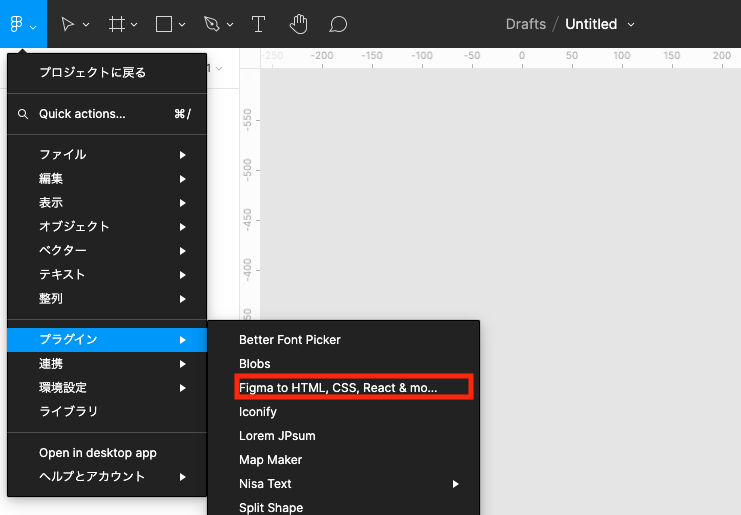Choose プロジェクトに戻る menu item
This screenshot has height=515, width=741.
point(107,73)
